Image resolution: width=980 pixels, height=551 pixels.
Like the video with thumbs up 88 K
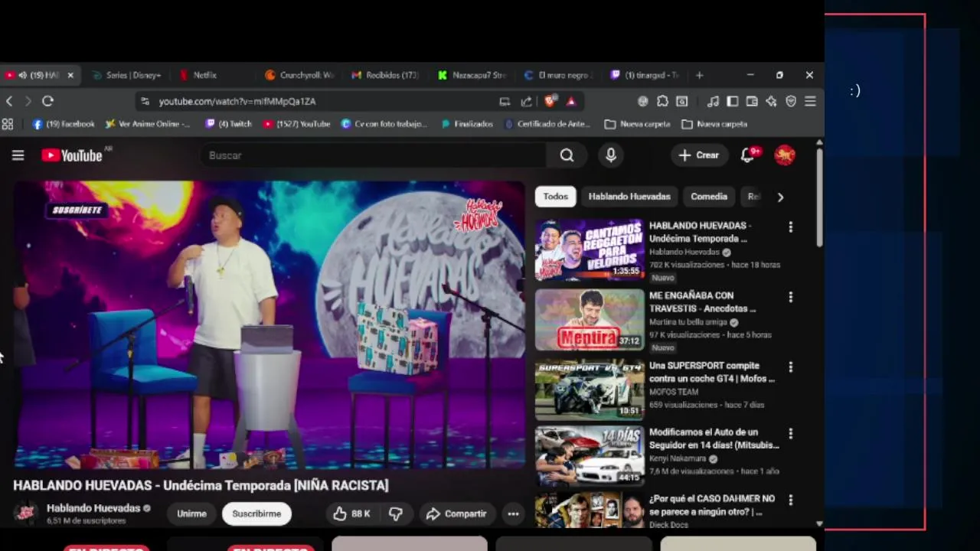click(x=351, y=514)
